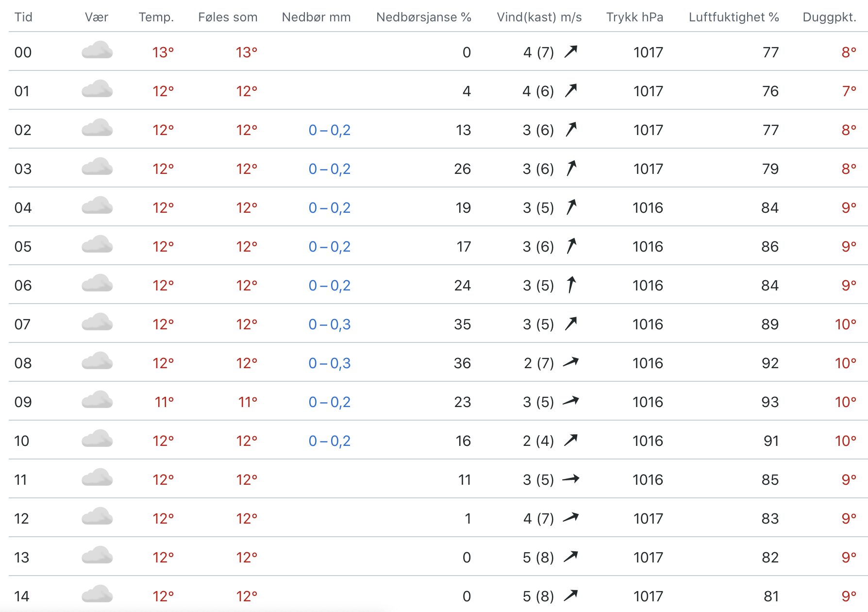Image resolution: width=868 pixels, height=612 pixels.
Task: Click the cloudy weather icon at hour 05
Action: point(97,245)
